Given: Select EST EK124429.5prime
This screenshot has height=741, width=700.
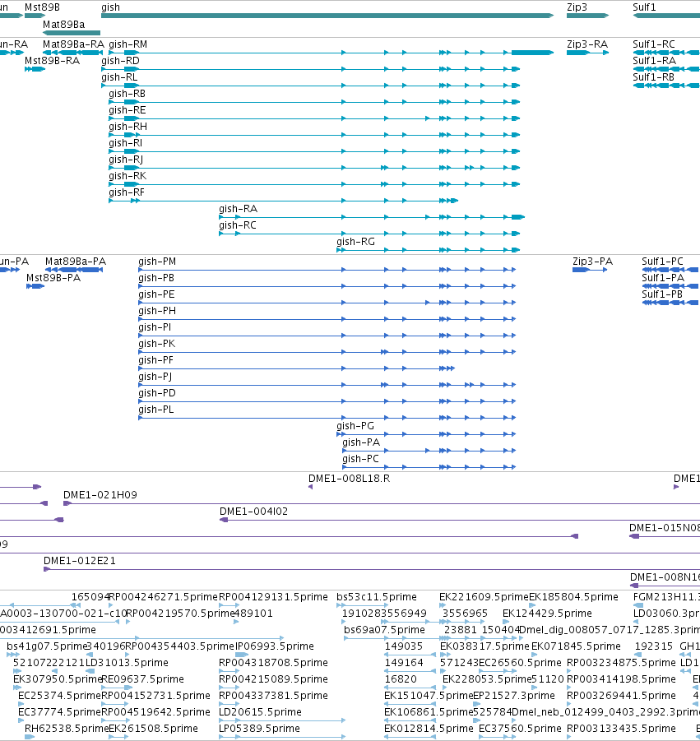Looking at the screenshot, I should click(505, 622).
